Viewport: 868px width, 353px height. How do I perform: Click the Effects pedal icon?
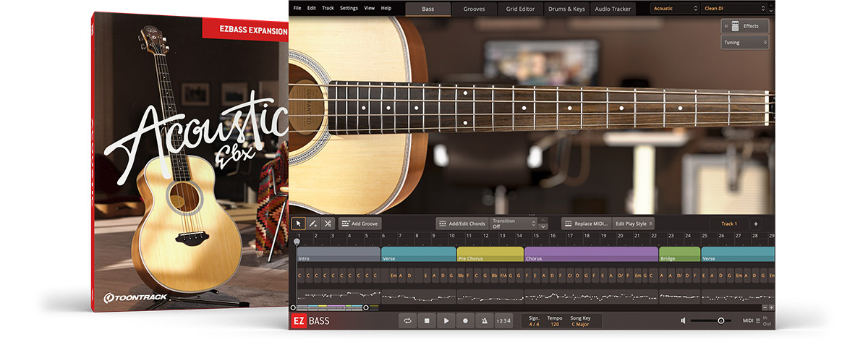733,26
